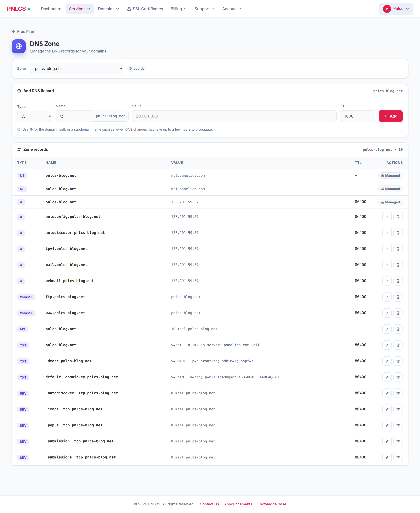This screenshot has width=420, height=513.
Task: Click the name 'autodiscover.pnlcs-blog.net'
Action: click(75, 232)
